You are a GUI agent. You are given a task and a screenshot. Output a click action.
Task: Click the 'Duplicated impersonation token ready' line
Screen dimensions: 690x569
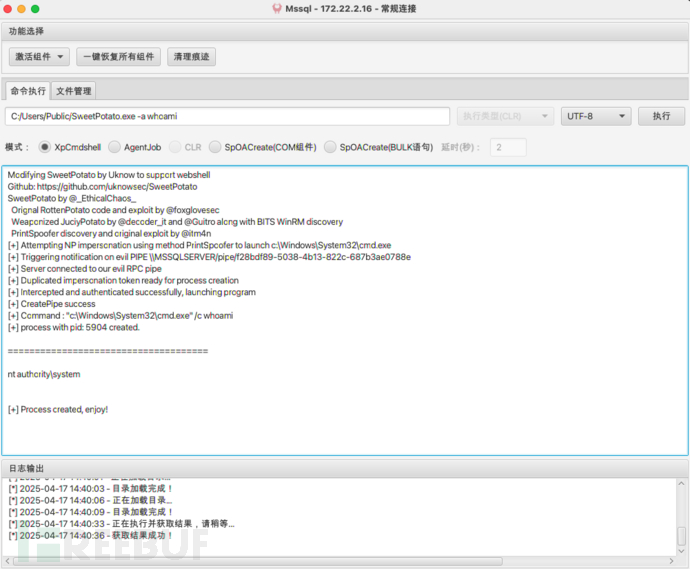pyautogui.click(x=123, y=280)
